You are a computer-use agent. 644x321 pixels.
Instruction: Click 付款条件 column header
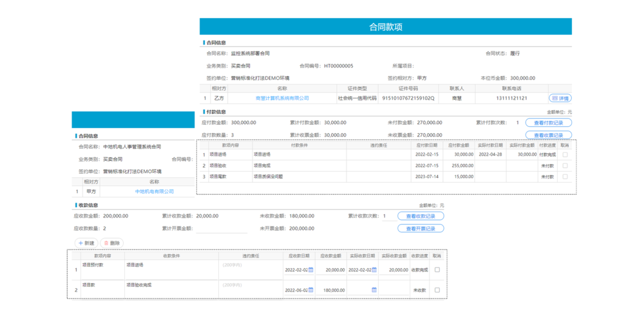coord(299,145)
